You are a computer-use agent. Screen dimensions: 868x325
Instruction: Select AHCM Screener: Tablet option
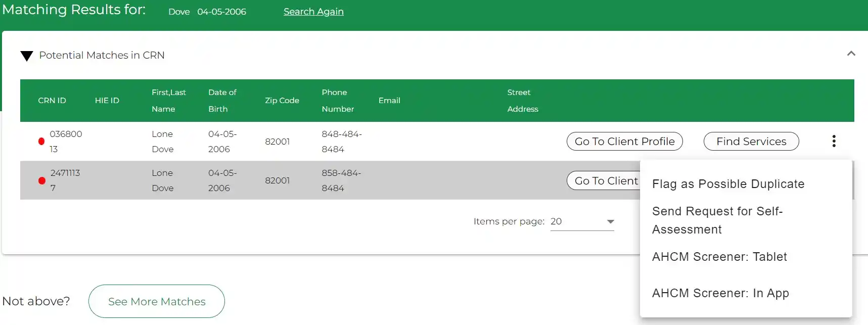pyautogui.click(x=719, y=257)
